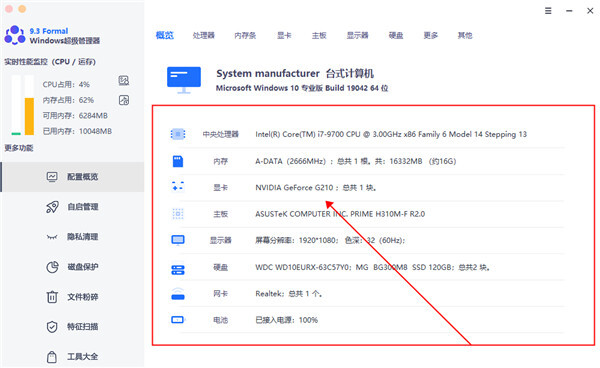Viewport: 600px width, 368px height.
Task: Open the 主板 tab
Action: coord(319,36)
